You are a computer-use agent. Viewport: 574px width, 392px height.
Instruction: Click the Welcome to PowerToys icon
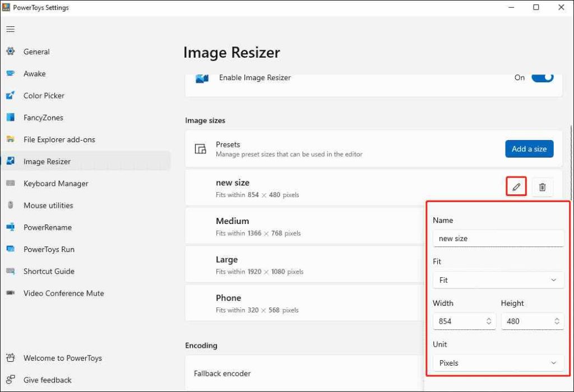(11, 358)
